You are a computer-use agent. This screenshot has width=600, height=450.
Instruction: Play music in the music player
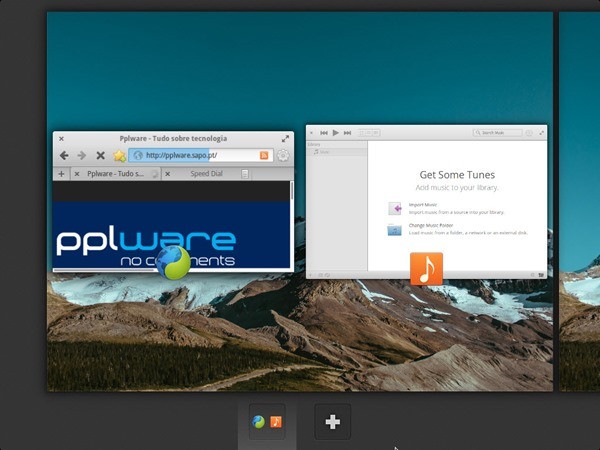click(336, 133)
